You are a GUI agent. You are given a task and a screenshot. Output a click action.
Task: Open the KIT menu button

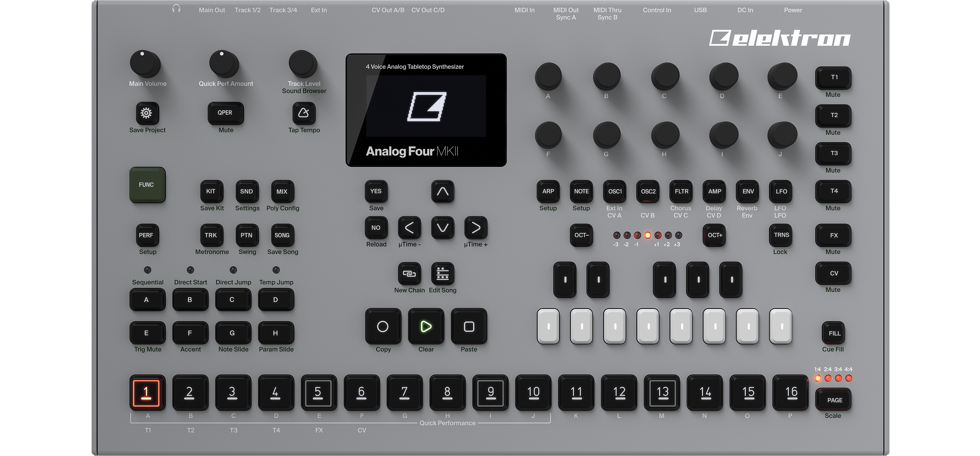click(x=211, y=191)
